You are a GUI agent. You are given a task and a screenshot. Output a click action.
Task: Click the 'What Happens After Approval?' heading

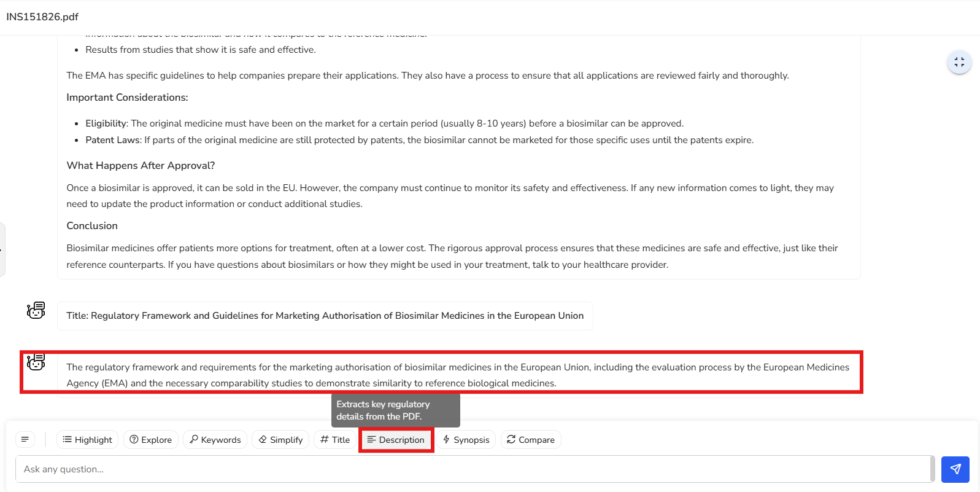point(141,166)
